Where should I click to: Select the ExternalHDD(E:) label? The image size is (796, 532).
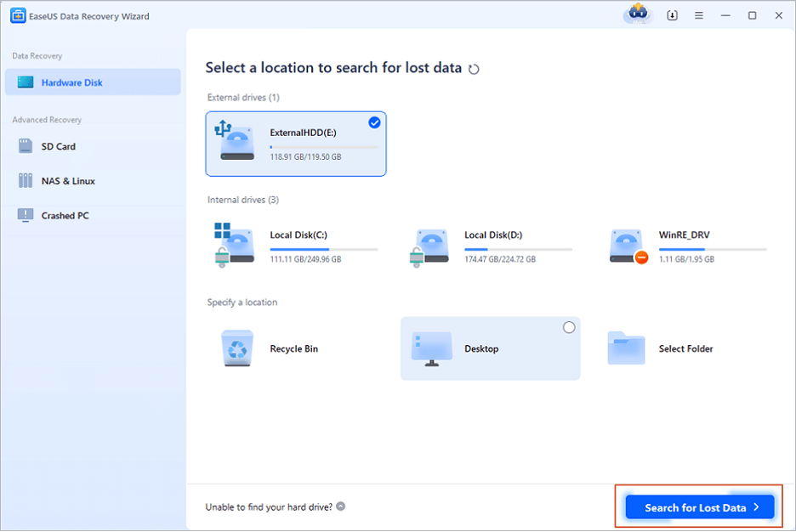pyautogui.click(x=303, y=133)
